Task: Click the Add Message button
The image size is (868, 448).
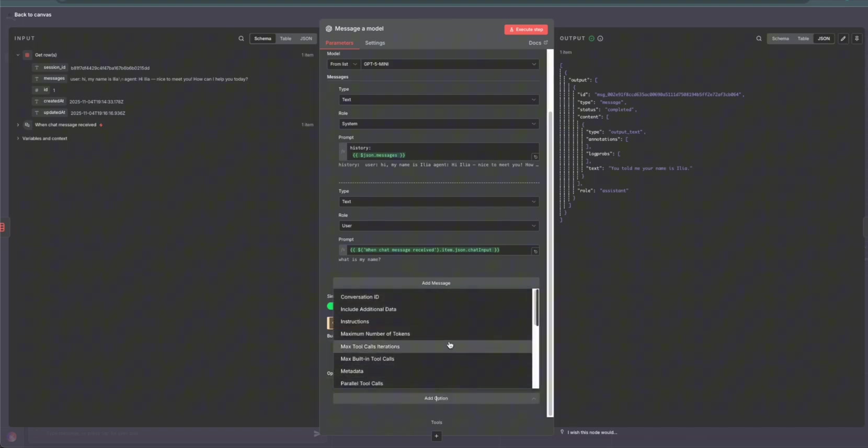Action: pos(436,283)
